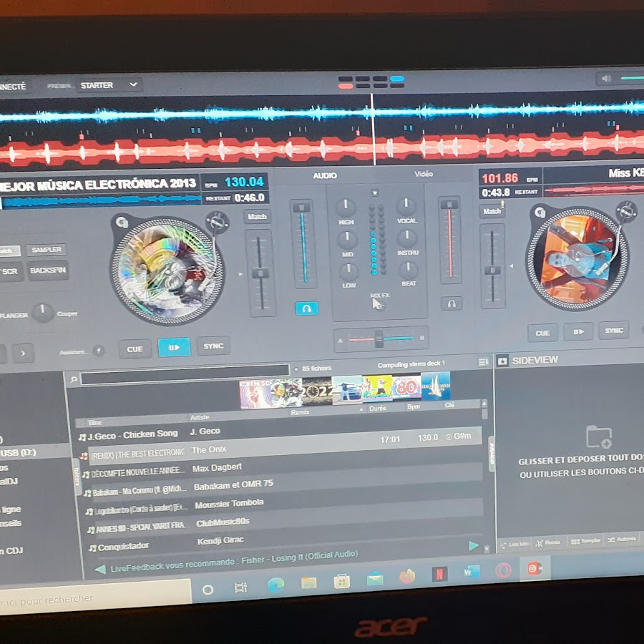644x644 pixels.
Task: Toggle headphone cue for left deck
Action: [x=306, y=308]
